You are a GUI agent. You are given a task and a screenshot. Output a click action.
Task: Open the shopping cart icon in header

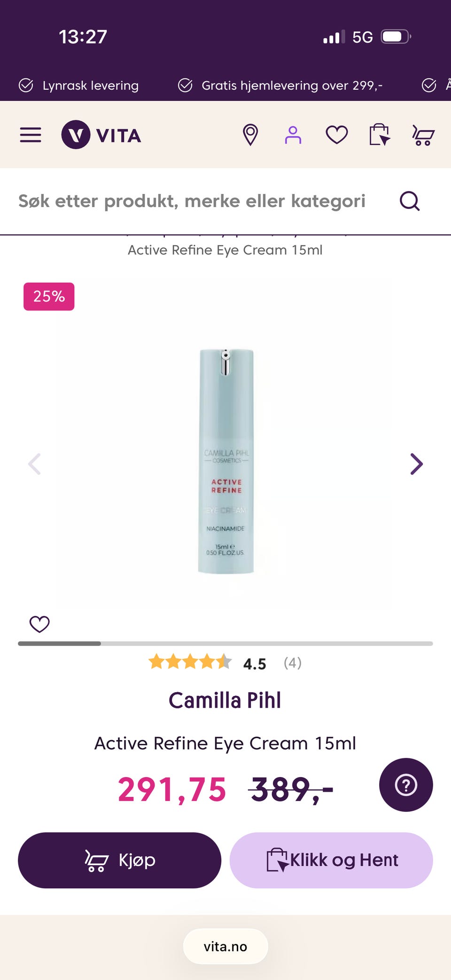coord(423,135)
